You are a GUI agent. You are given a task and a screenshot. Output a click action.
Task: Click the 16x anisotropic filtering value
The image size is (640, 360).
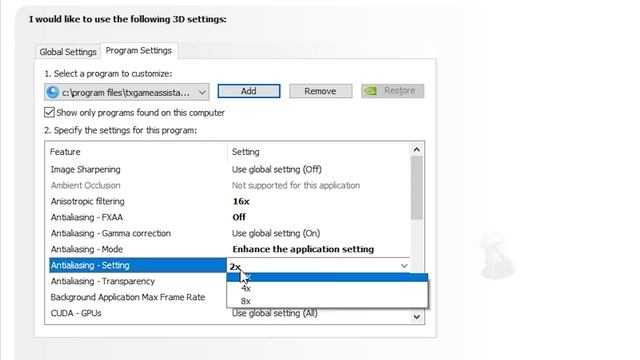(x=241, y=201)
